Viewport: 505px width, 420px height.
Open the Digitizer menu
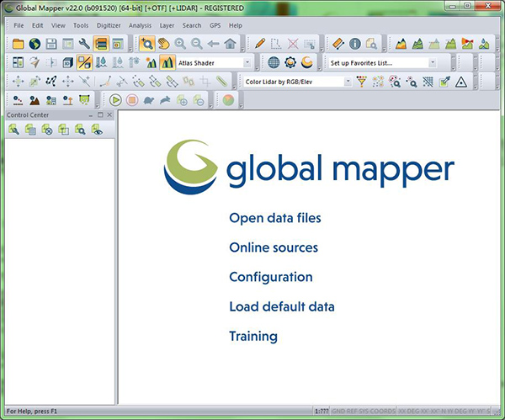click(x=109, y=25)
